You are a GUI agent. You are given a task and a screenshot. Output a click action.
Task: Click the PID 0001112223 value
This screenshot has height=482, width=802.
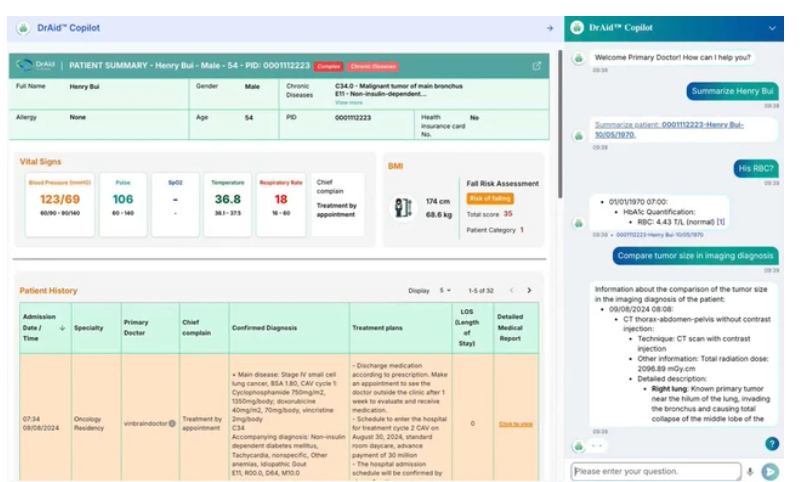[353, 118]
